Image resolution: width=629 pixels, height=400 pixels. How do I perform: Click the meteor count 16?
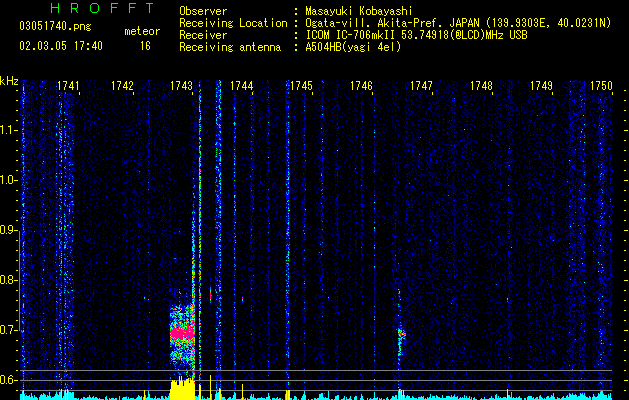click(145, 46)
